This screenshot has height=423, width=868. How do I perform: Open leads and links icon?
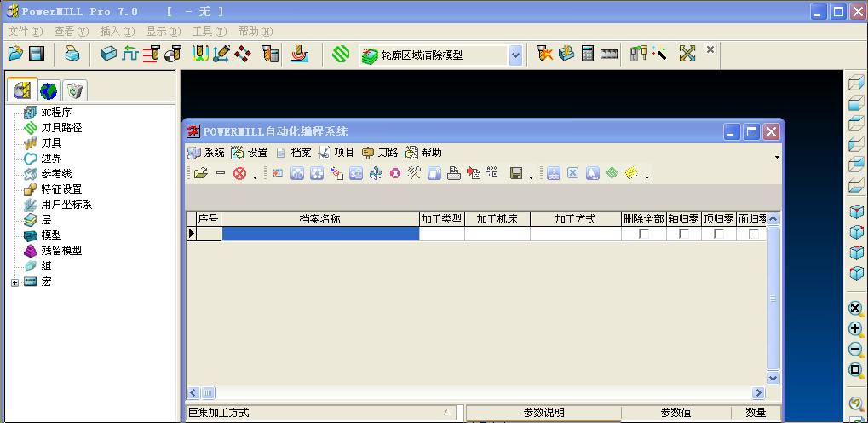(x=200, y=54)
